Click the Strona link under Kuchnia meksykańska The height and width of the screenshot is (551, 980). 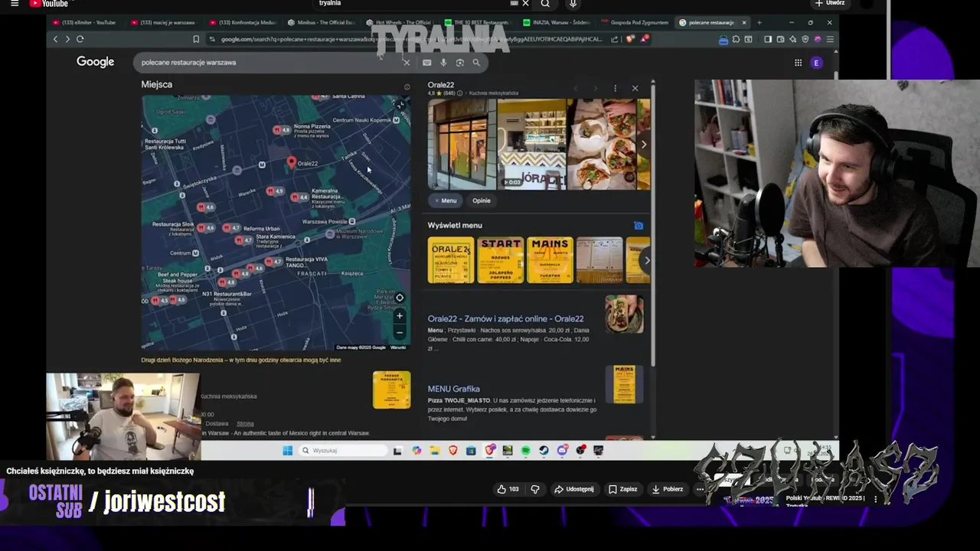click(245, 423)
